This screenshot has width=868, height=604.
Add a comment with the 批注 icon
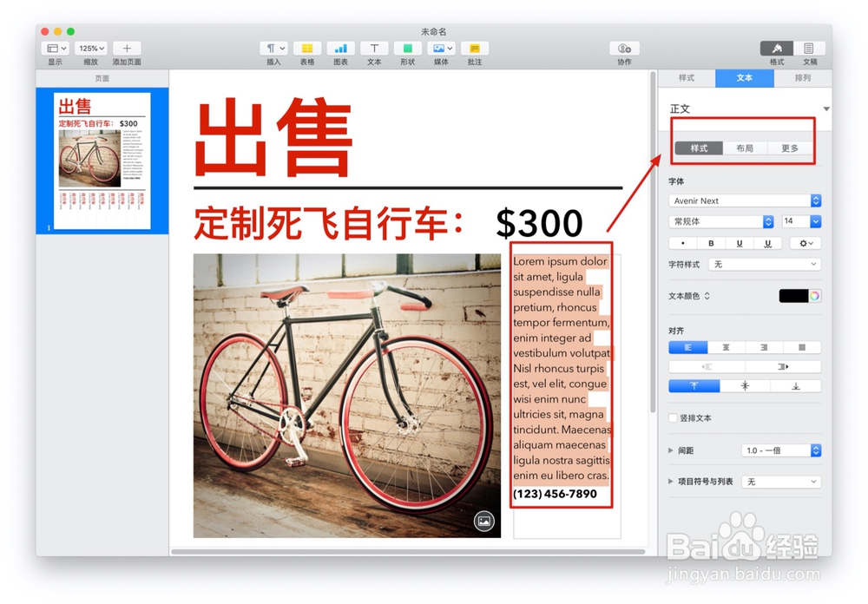[474, 48]
